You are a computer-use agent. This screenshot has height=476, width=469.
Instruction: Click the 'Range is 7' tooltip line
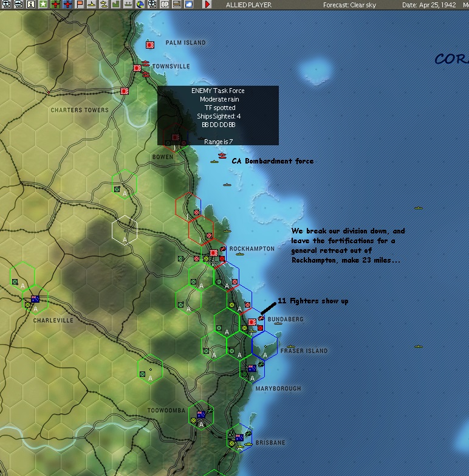218,142
